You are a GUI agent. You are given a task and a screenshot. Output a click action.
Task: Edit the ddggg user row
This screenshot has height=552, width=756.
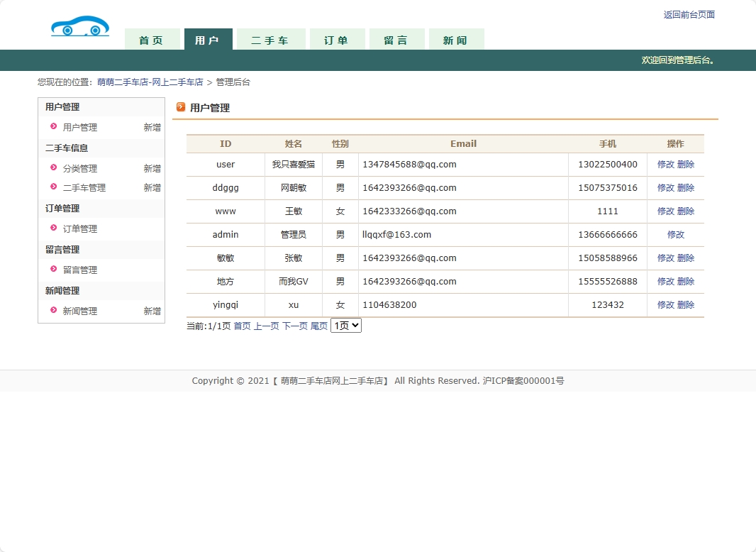coord(665,188)
